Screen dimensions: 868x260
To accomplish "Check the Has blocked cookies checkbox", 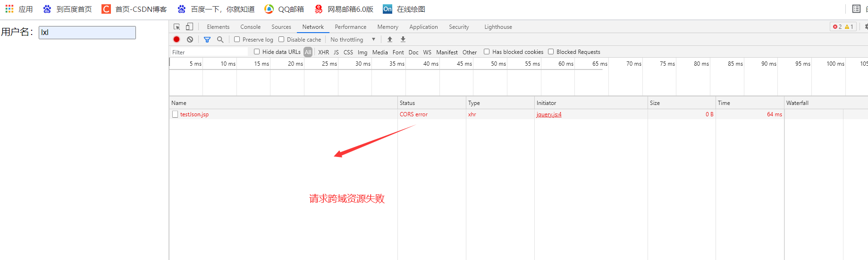I will (487, 52).
